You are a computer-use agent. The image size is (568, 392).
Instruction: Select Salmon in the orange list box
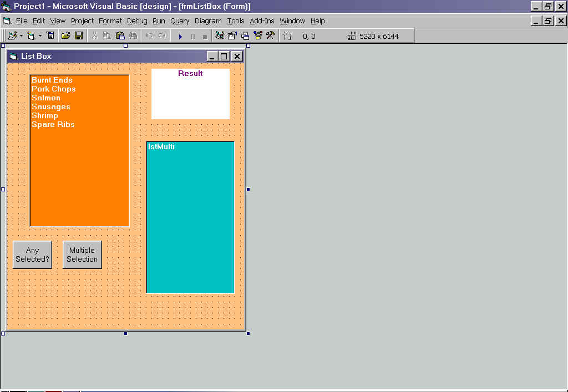(x=46, y=98)
